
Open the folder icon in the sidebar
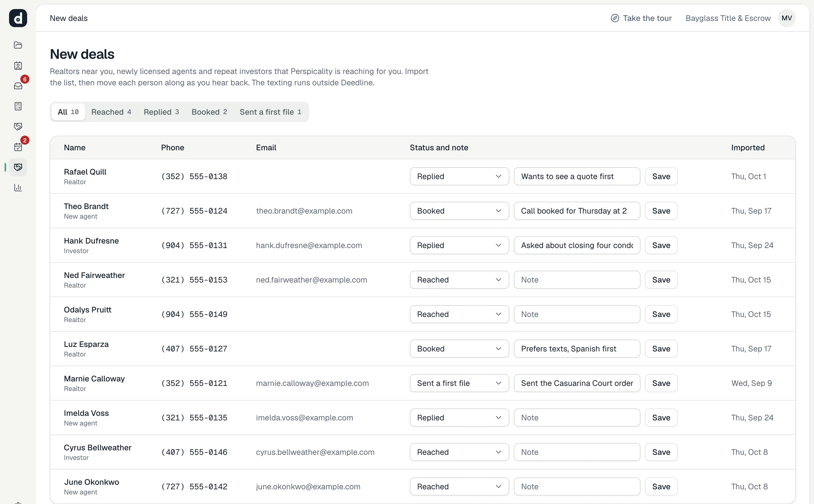click(x=18, y=45)
